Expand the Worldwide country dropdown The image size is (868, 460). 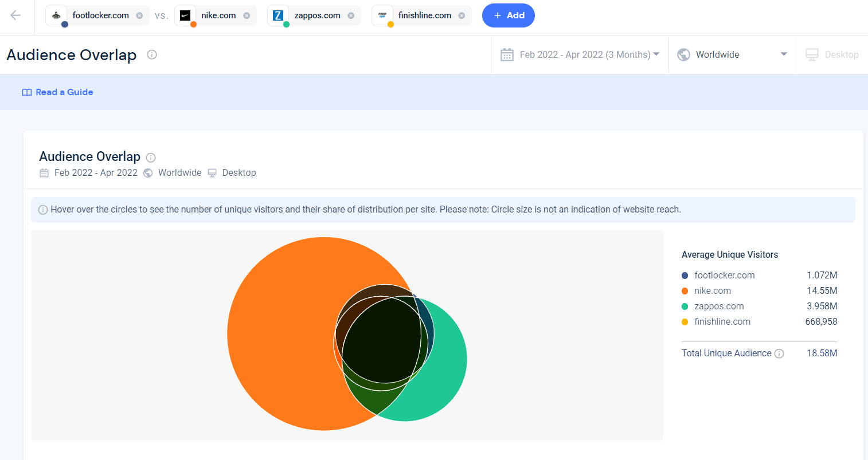(732, 54)
